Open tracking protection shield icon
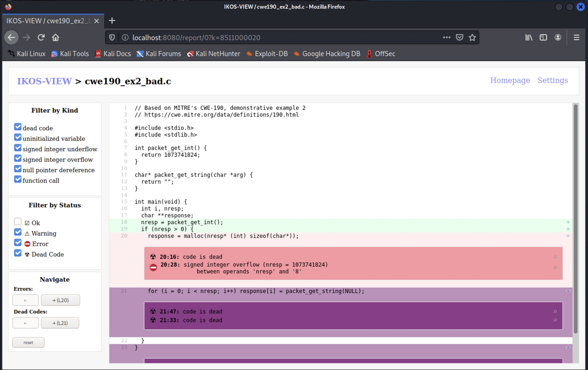Viewport: 588px width, 370px height. pyautogui.click(x=112, y=37)
